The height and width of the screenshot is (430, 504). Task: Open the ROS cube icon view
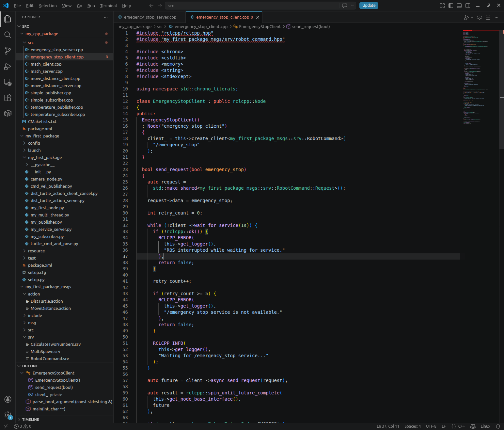[x=8, y=113]
